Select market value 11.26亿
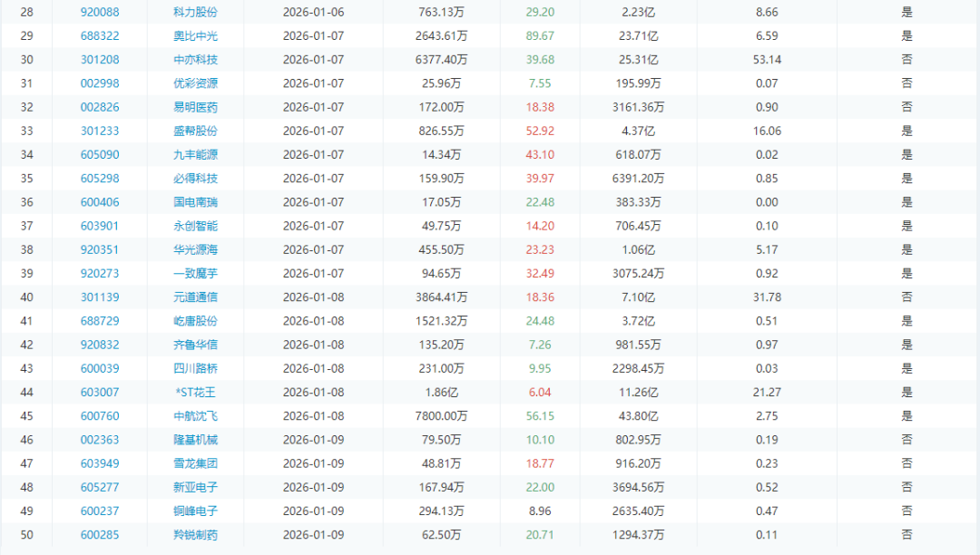The width and height of the screenshot is (980, 555). coord(638,392)
